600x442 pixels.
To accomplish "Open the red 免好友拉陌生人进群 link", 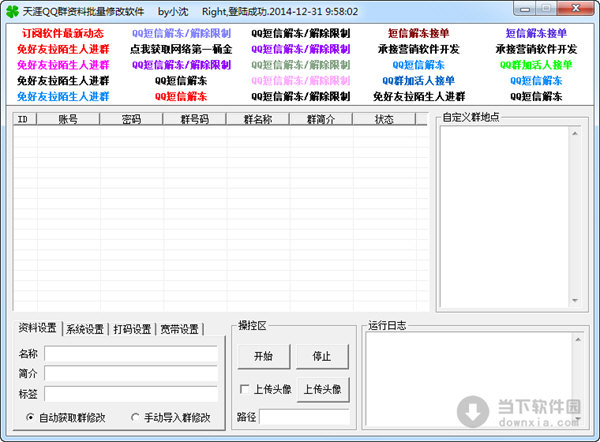I will coord(63,49).
